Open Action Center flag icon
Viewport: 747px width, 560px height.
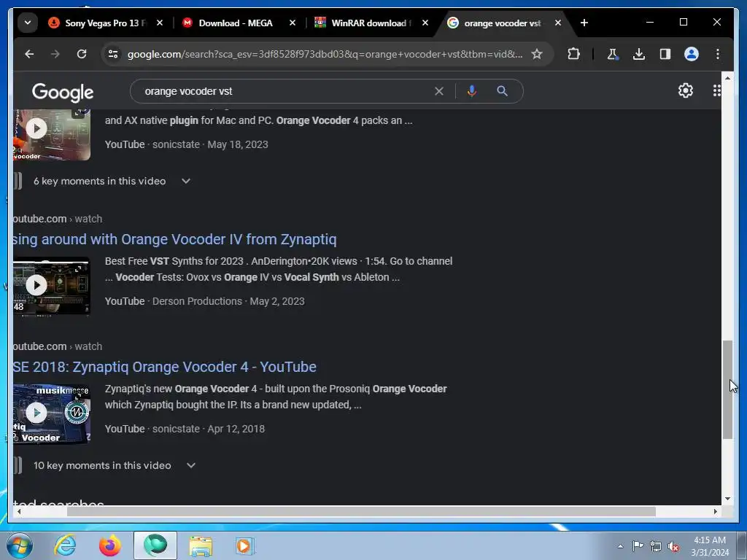point(638,546)
